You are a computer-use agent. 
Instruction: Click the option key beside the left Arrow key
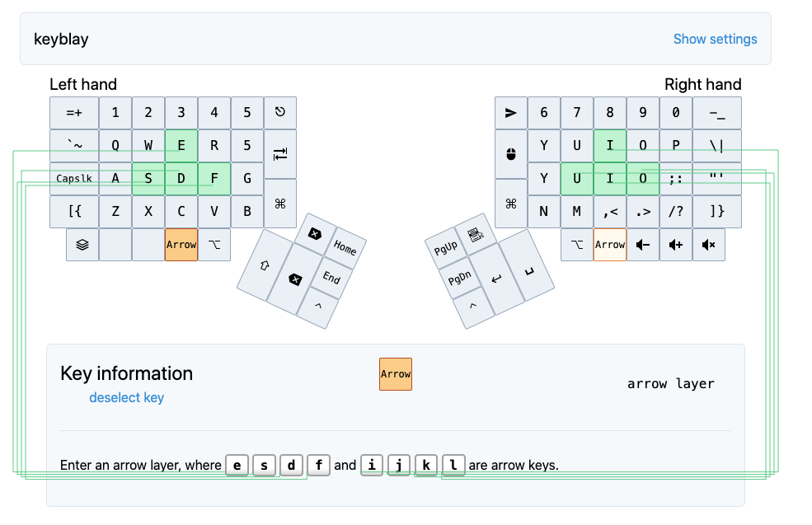[x=213, y=245]
